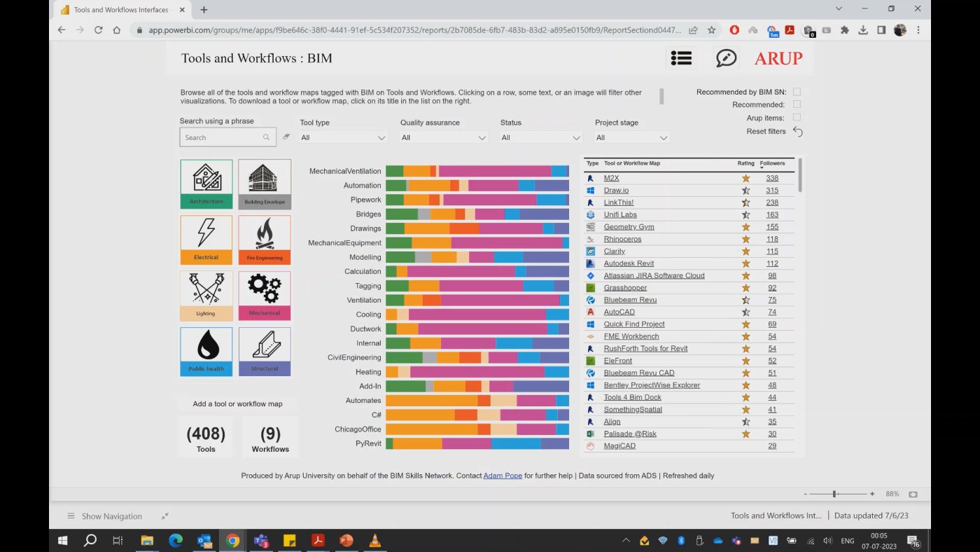Viewport: 980px width, 552px height.
Task: Open the Quality assurance dropdown
Action: coord(443,137)
